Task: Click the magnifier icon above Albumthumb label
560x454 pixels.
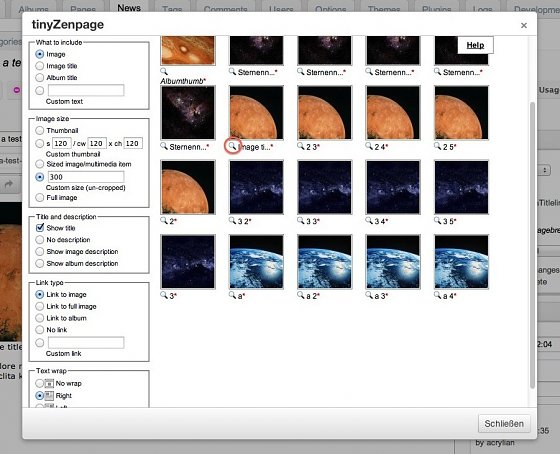Action: click(164, 71)
